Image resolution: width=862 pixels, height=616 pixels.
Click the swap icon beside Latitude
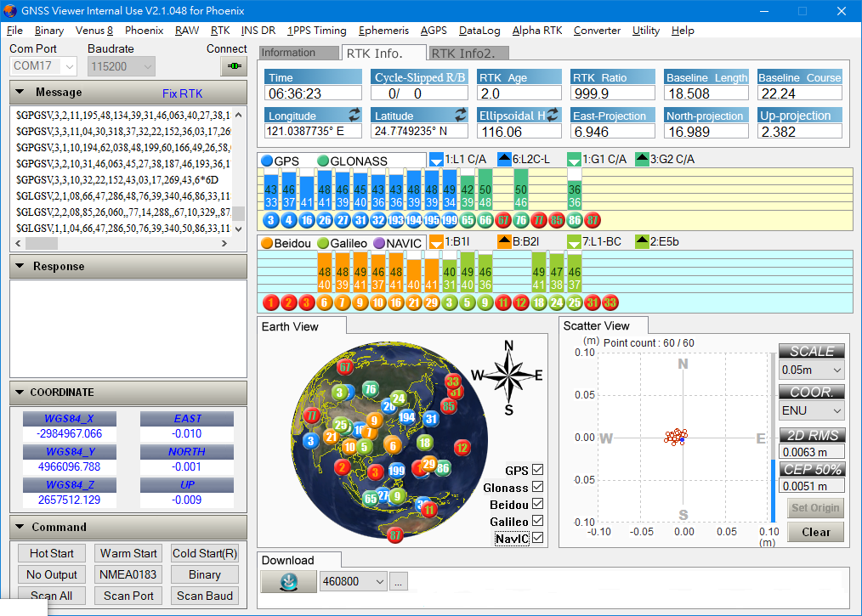pos(461,115)
